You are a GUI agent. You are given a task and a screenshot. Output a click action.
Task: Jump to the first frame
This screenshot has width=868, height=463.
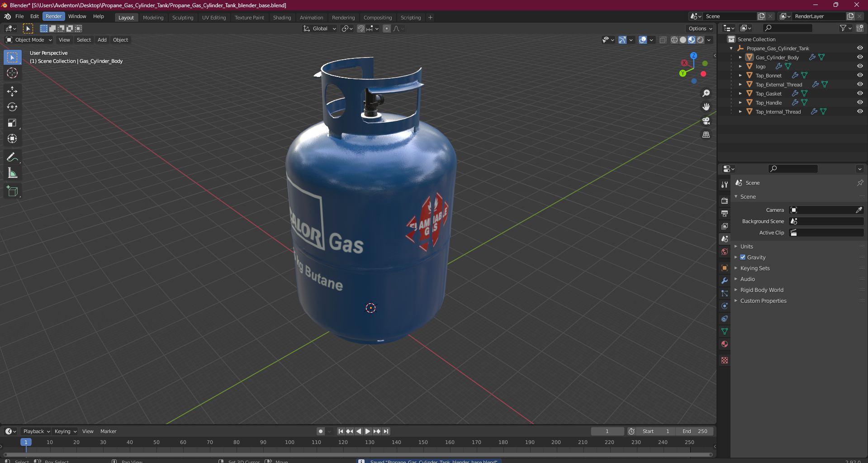[341, 431]
